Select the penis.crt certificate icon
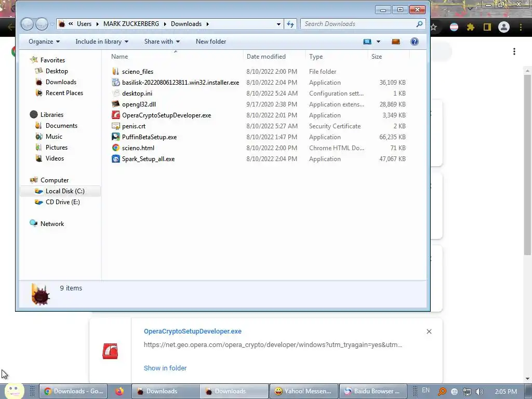Image resolution: width=532 pixels, height=399 pixels. pyautogui.click(x=116, y=126)
